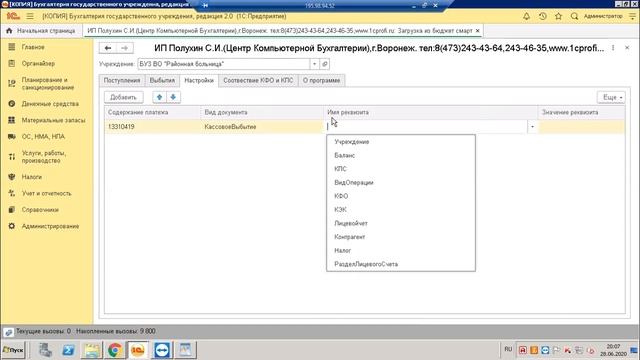Screen dimensions: 640x360
Task: Launch Google Chrome from the taskbar
Action: (115, 350)
